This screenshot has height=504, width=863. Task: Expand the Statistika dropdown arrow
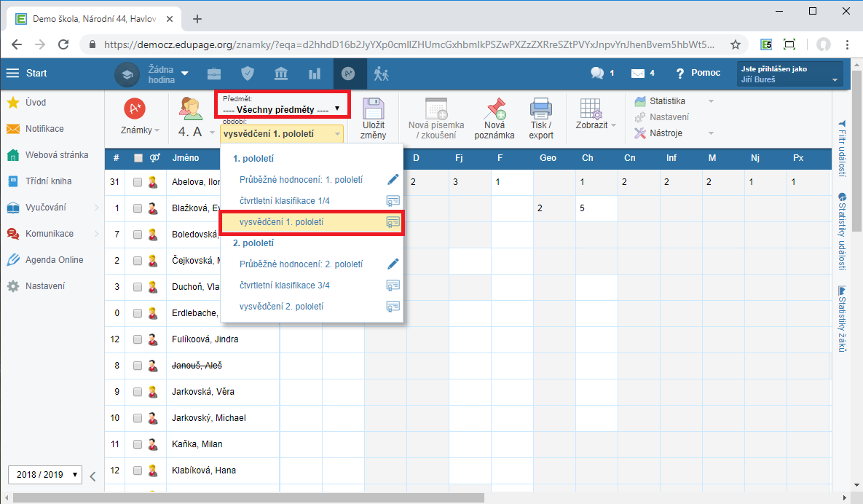(711, 101)
